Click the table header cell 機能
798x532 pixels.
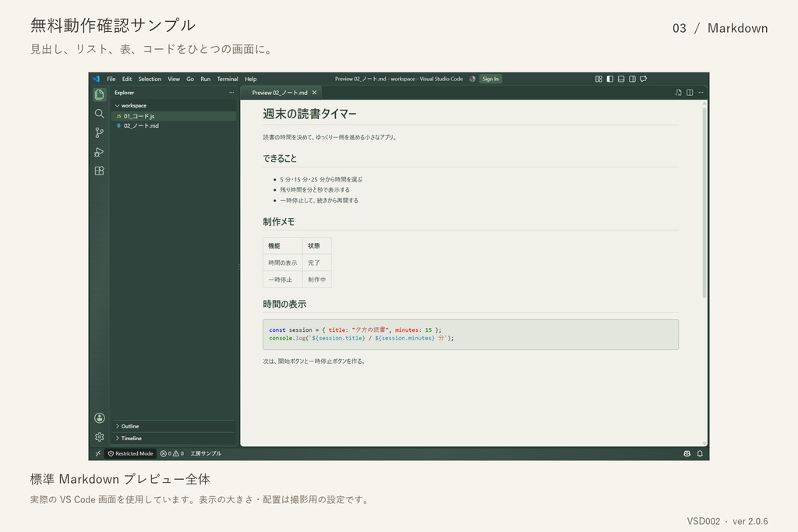282,245
